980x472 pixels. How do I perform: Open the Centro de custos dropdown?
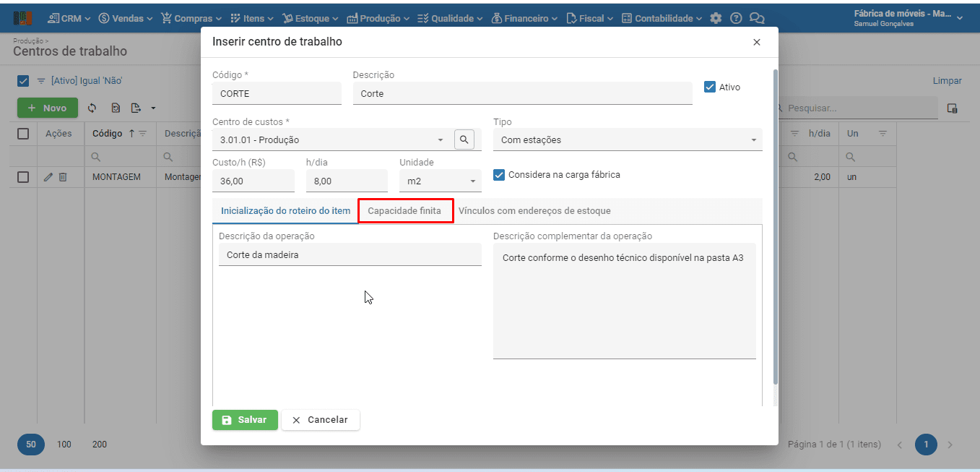(441, 140)
